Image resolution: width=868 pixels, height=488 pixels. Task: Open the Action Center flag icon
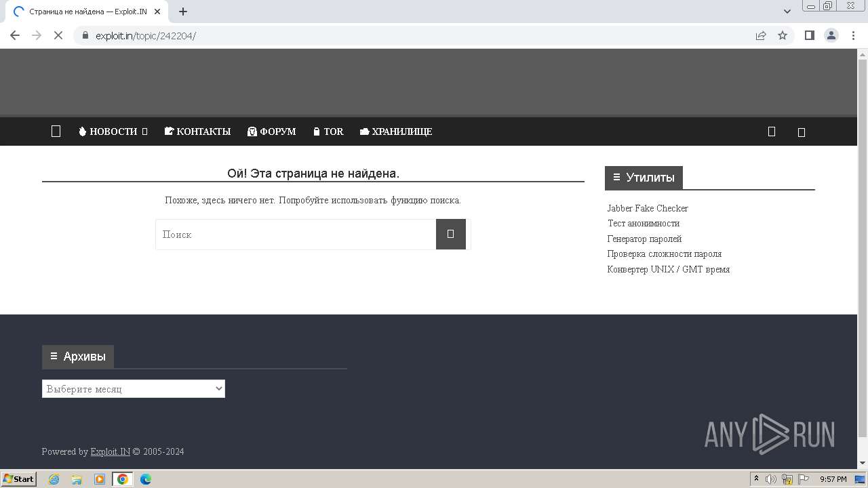click(804, 479)
